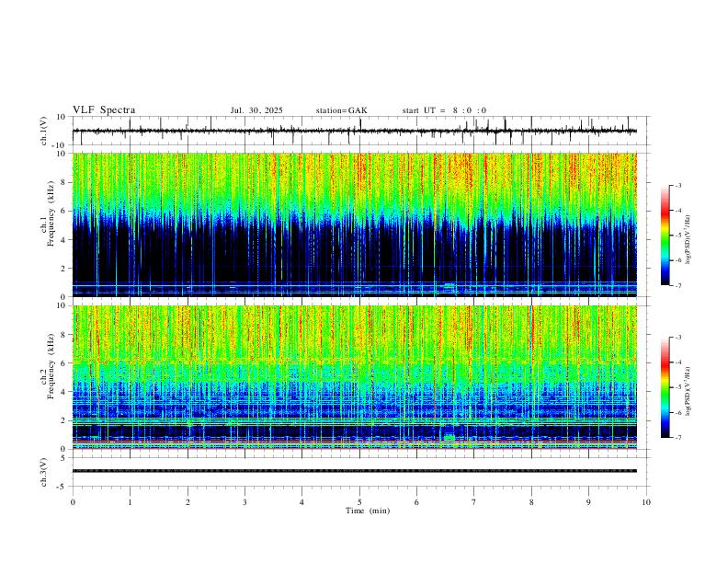Click the "VLF Spectra" plot title
Screen dimensions: 728x563
pos(104,110)
